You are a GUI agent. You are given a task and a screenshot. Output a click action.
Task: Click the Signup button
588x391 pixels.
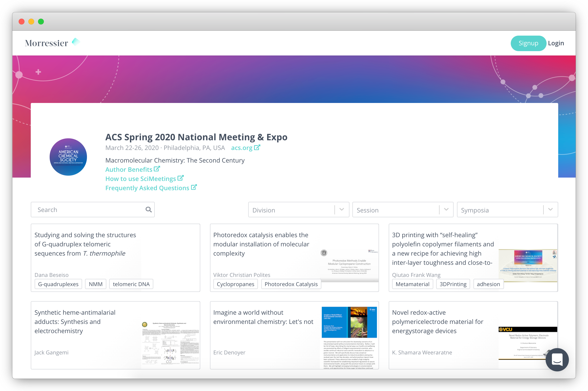click(528, 43)
